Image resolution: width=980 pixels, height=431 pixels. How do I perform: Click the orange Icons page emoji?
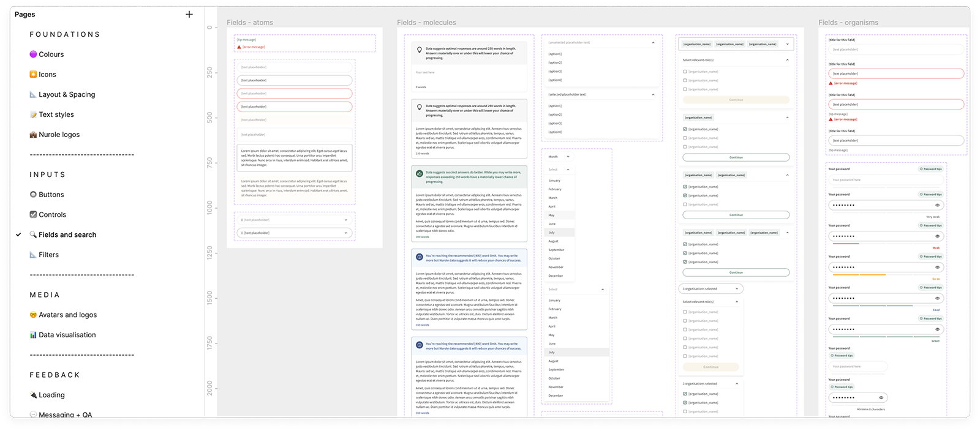click(33, 75)
